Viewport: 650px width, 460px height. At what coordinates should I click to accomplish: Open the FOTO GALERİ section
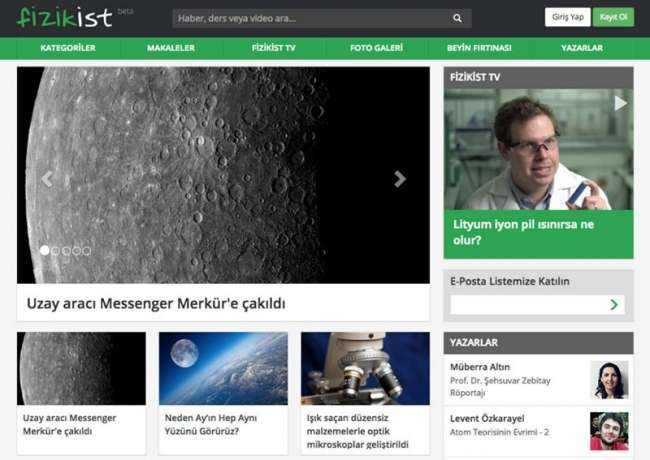376,48
